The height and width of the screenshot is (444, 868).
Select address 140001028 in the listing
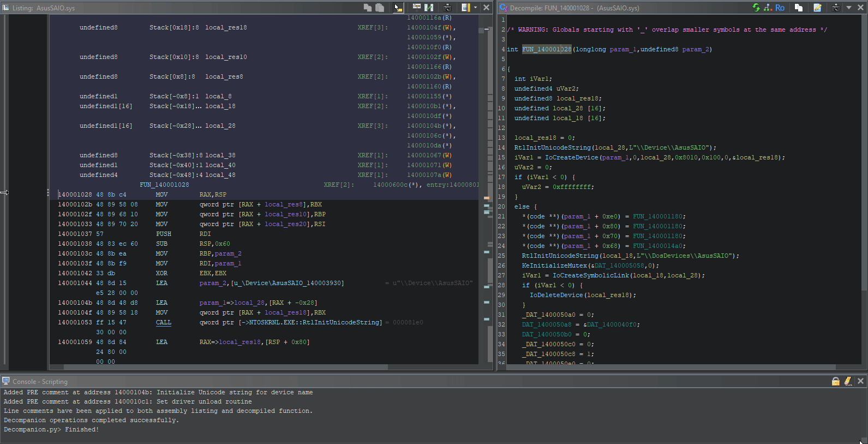(75, 194)
